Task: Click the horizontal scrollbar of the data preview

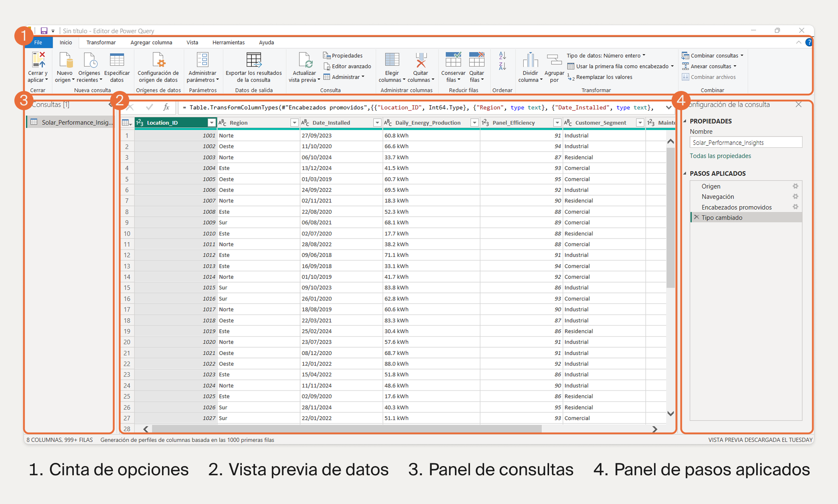Action: point(346,429)
